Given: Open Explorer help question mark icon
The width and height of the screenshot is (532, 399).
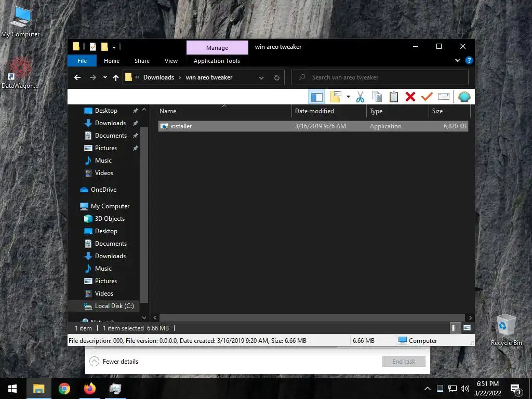Looking at the screenshot, I should coord(469,60).
